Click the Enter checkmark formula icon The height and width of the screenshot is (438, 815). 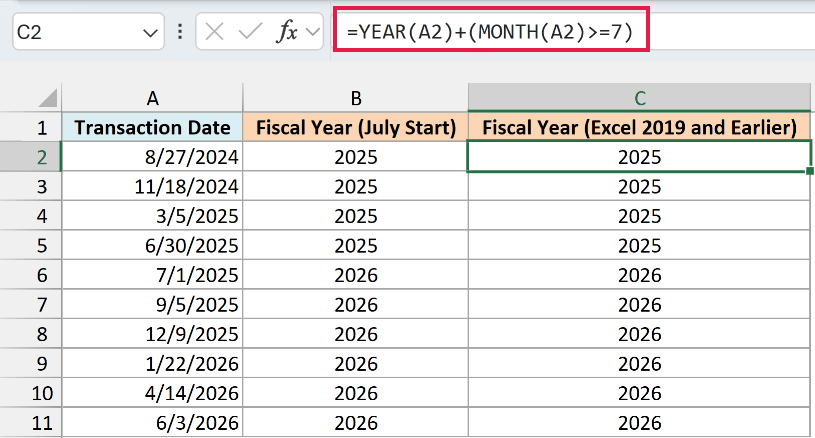coord(249,32)
